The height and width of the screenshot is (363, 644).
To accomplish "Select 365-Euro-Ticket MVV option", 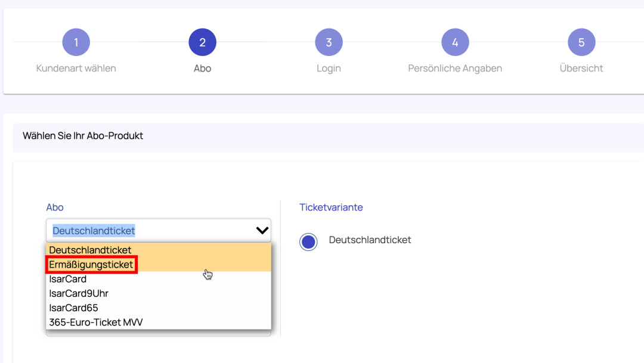I will 159,322.
